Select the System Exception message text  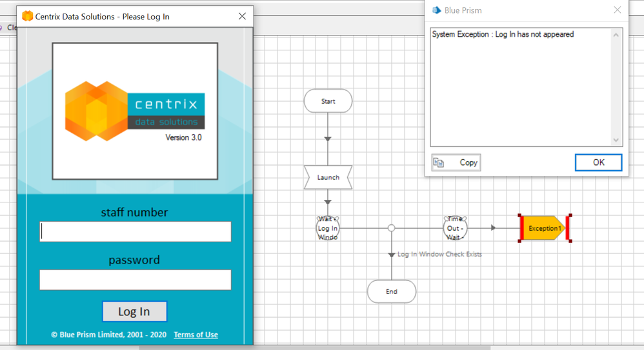tap(503, 34)
